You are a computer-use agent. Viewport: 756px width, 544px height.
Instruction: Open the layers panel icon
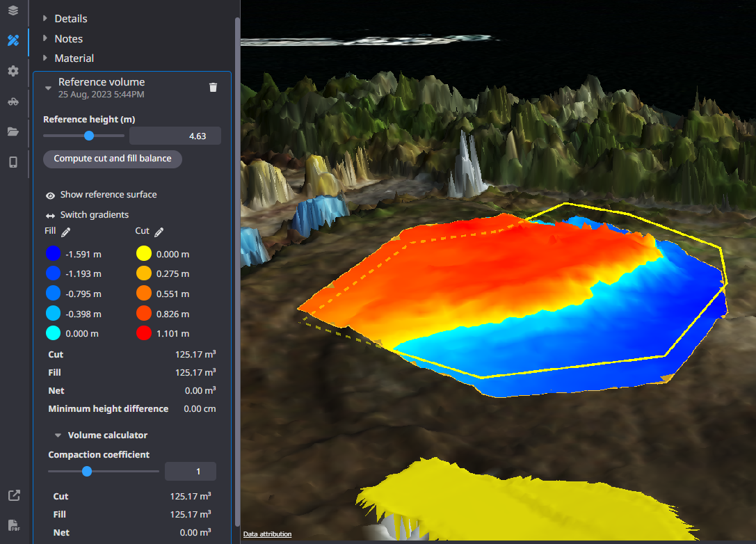click(x=13, y=10)
